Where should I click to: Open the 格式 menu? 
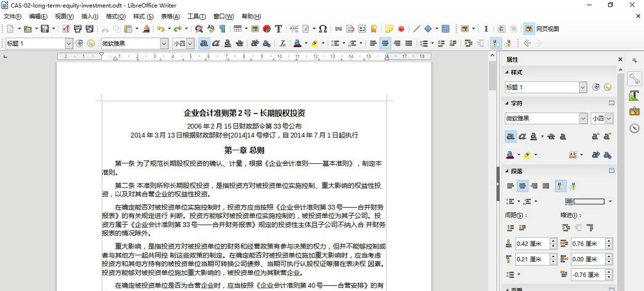(x=114, y=16)
